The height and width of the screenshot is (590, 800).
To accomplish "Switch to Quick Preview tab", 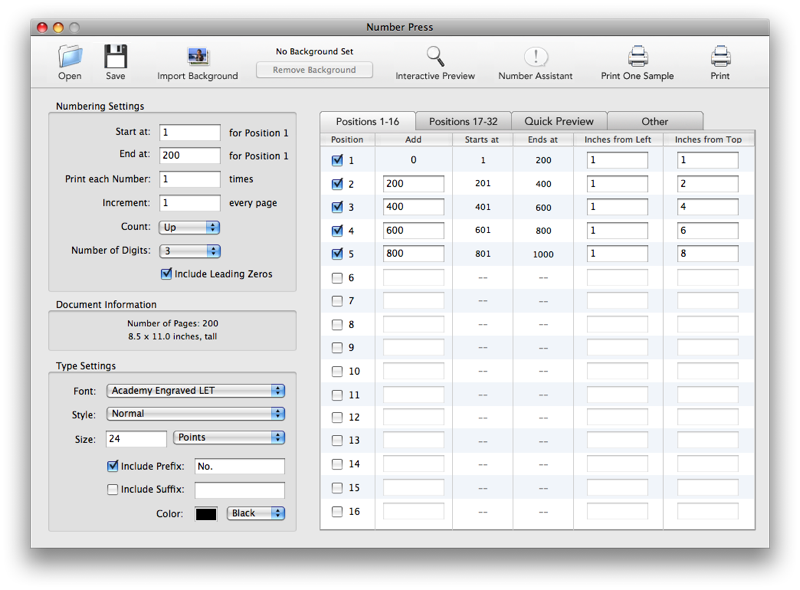I will [559, 121].
